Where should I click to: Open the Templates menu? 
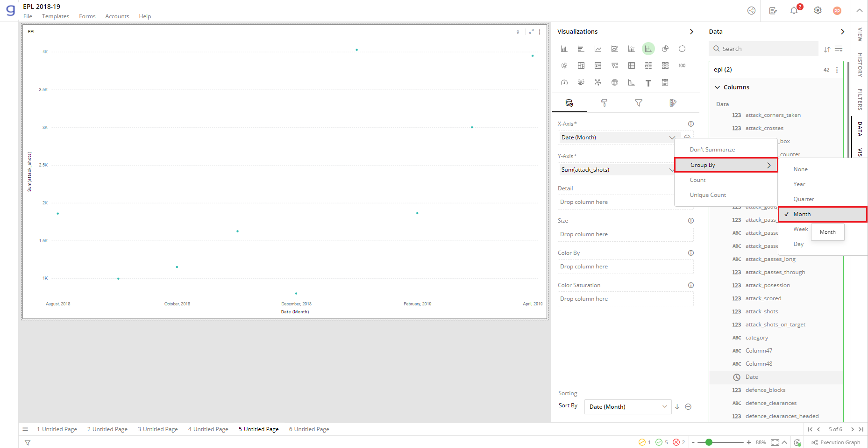(x=56, y=16)
